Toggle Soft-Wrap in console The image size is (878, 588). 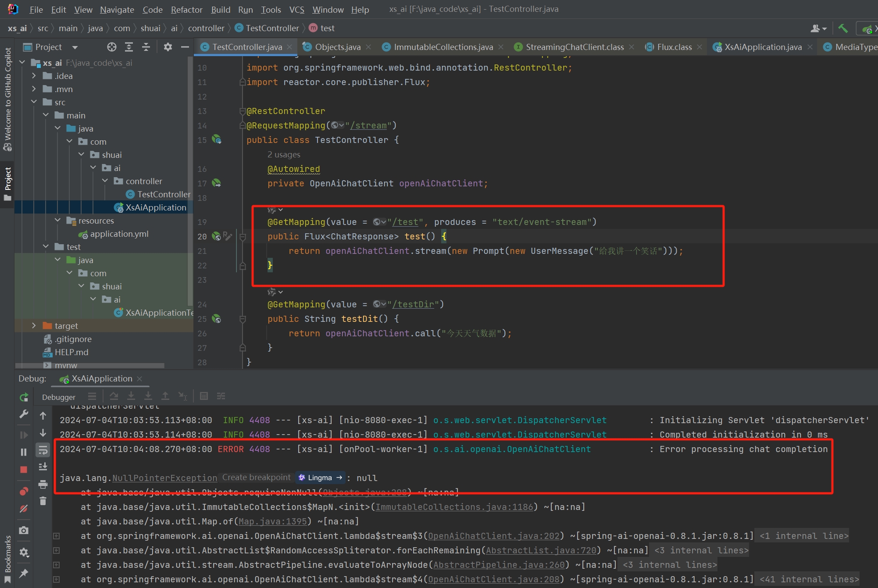[43, 450]
